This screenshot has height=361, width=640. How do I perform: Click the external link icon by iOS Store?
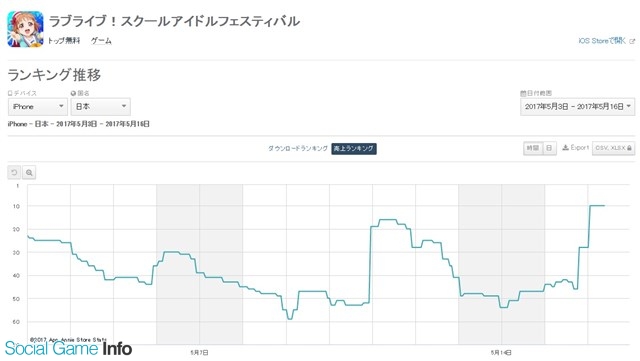632,41
